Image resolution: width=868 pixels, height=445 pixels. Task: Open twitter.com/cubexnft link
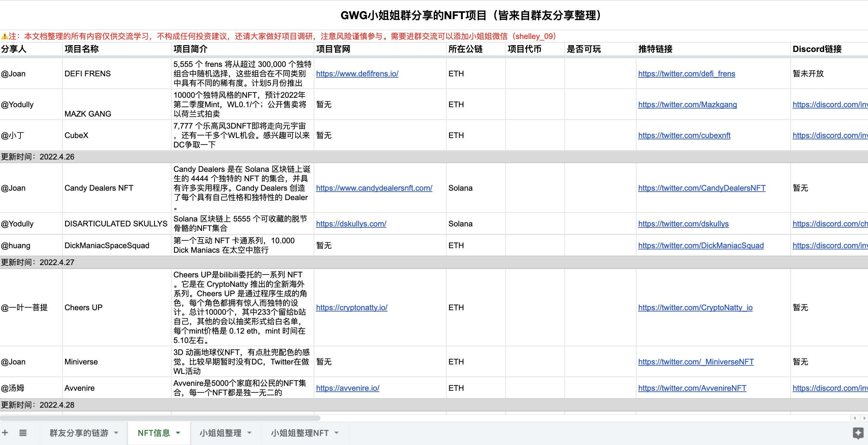684,136
